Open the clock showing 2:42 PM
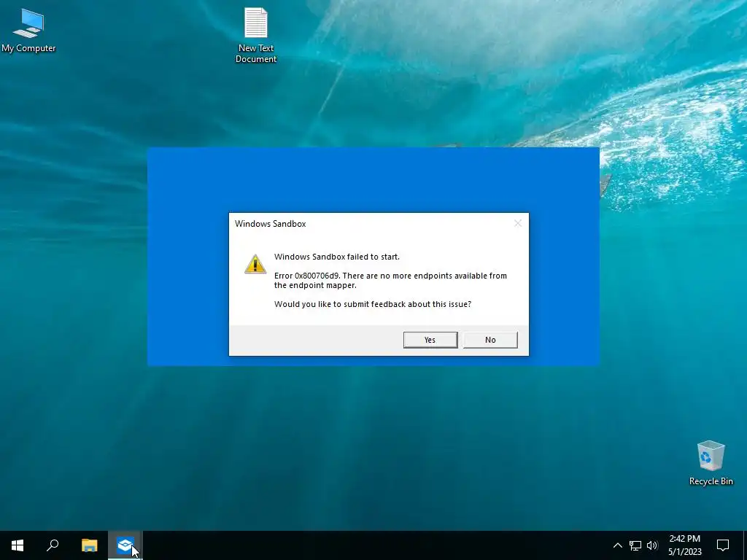This screenshot has width=747, height=560. (684, 545)
